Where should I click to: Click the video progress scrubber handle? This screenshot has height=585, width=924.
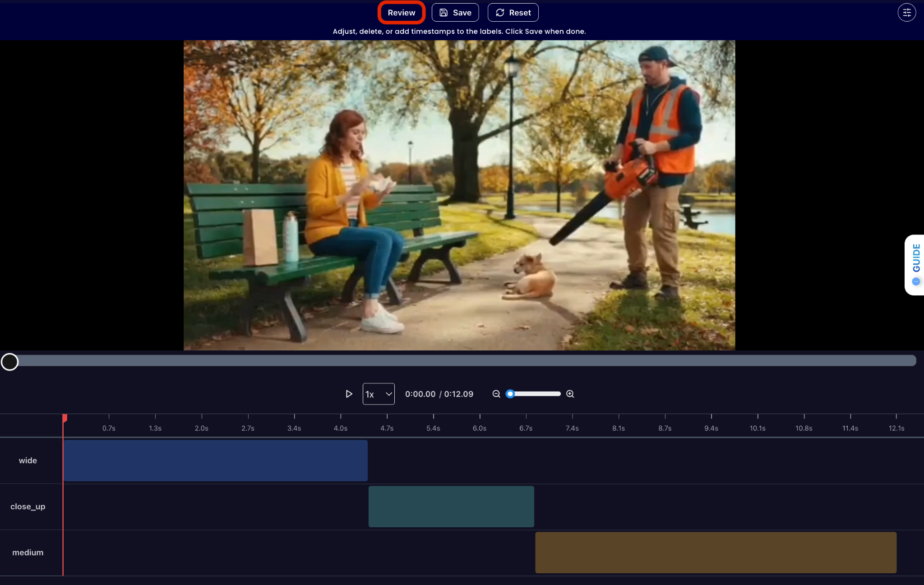tap(9, 361)
